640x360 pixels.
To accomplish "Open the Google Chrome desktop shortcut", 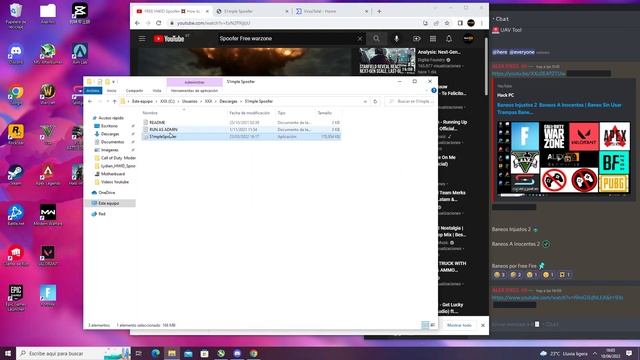I will [x=16, y=94].
